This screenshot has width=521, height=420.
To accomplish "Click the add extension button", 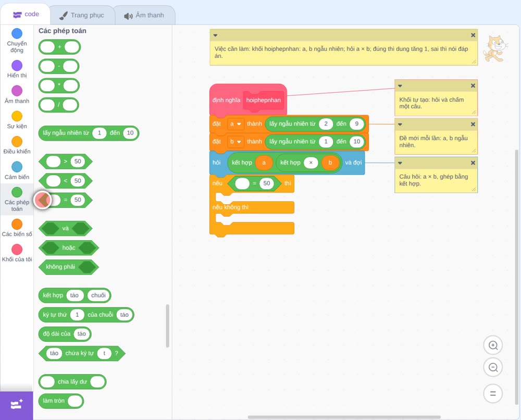I will point(17,405).
